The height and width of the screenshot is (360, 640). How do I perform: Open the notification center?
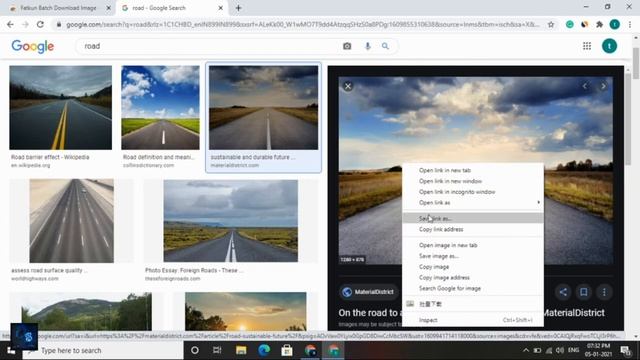[625, 350]
